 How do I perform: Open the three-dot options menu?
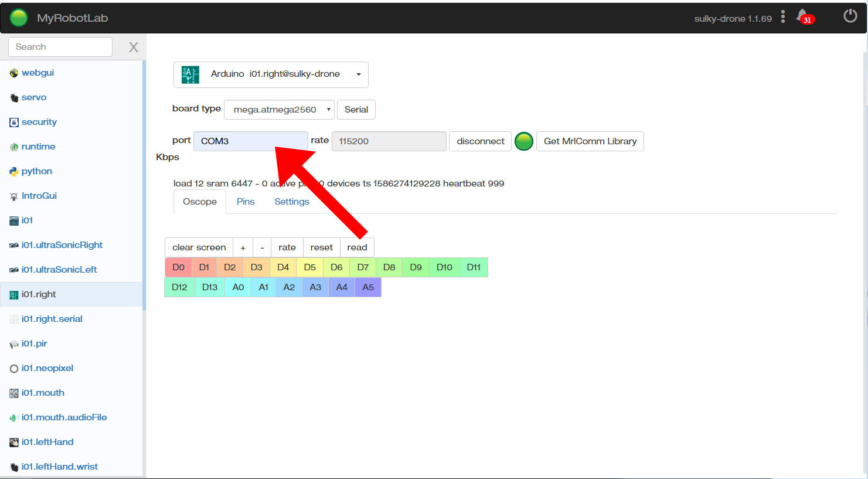click(783, 16)
